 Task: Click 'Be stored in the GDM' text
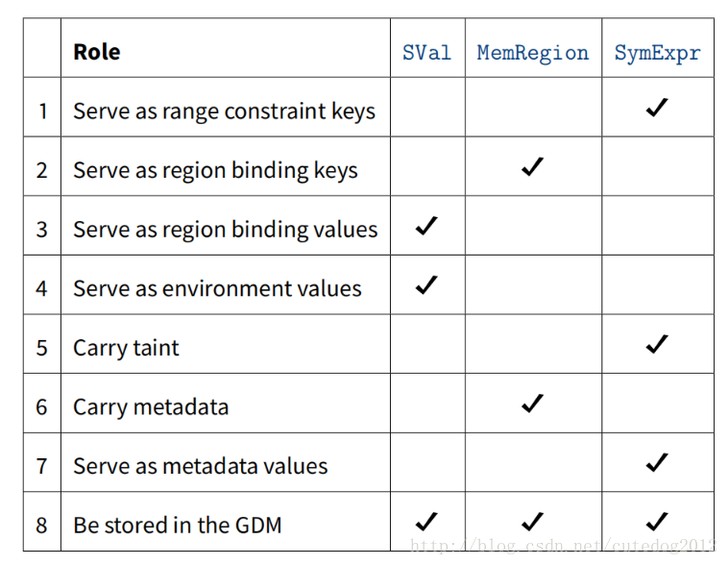click(x=178, y=526)
